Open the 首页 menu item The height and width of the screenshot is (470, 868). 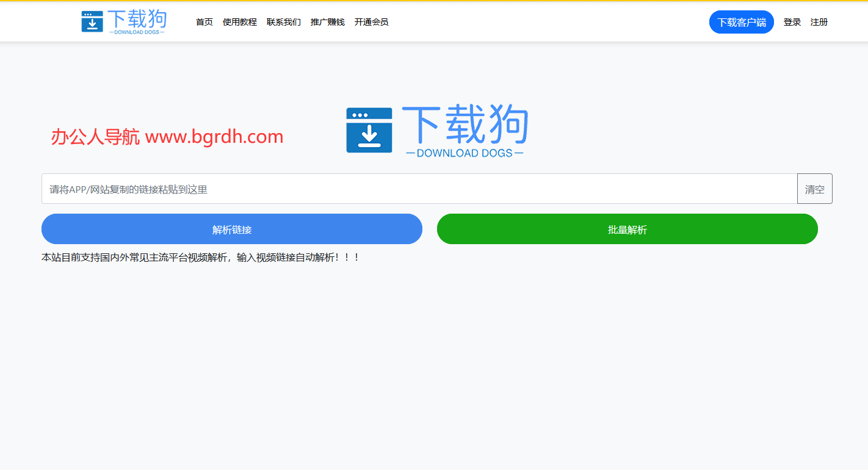[x=204, y=22]
